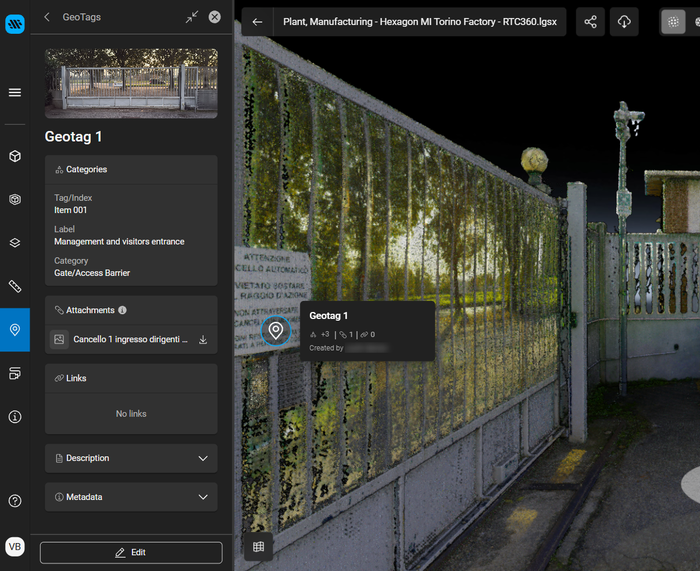Click the Links section header
Viewport: 700px width, 571px height.
coord(131,378)
